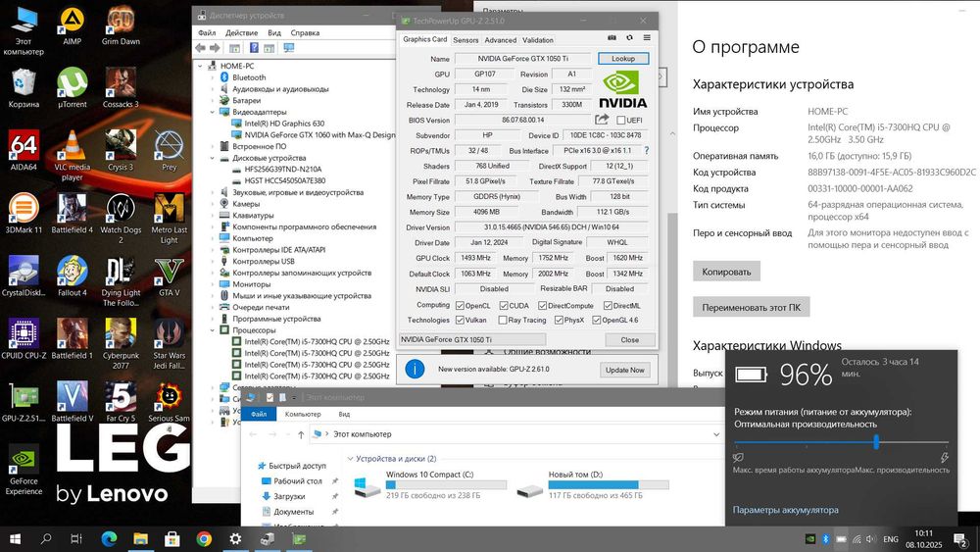The image size is (980, 552).
Task: Expand the Bluetooth node in Device Manager
Action: click(x=213, y=77)
